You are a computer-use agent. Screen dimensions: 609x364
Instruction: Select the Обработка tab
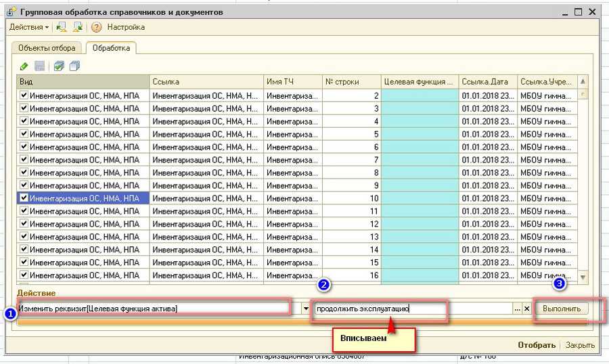[111, 48]
